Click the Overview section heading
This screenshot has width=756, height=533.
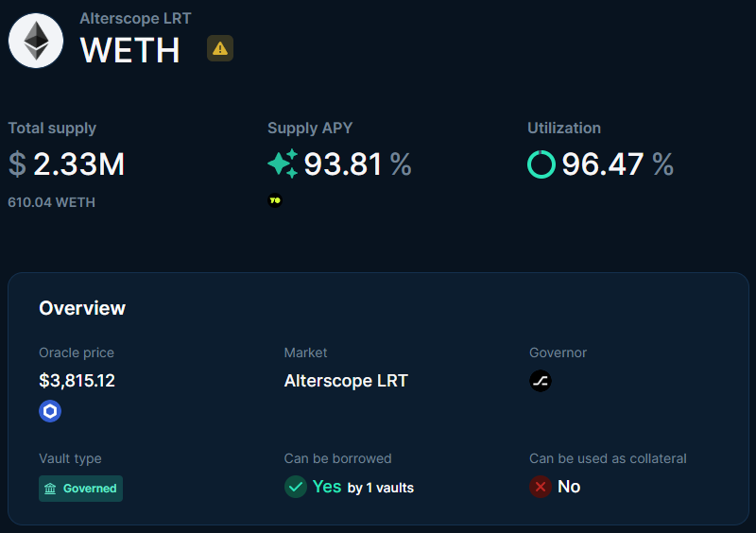[82, 308]
